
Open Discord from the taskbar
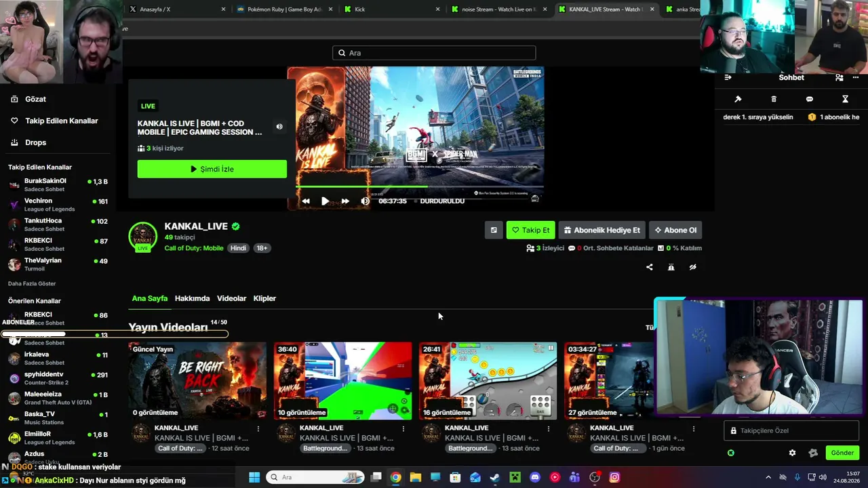pos(535,477)
